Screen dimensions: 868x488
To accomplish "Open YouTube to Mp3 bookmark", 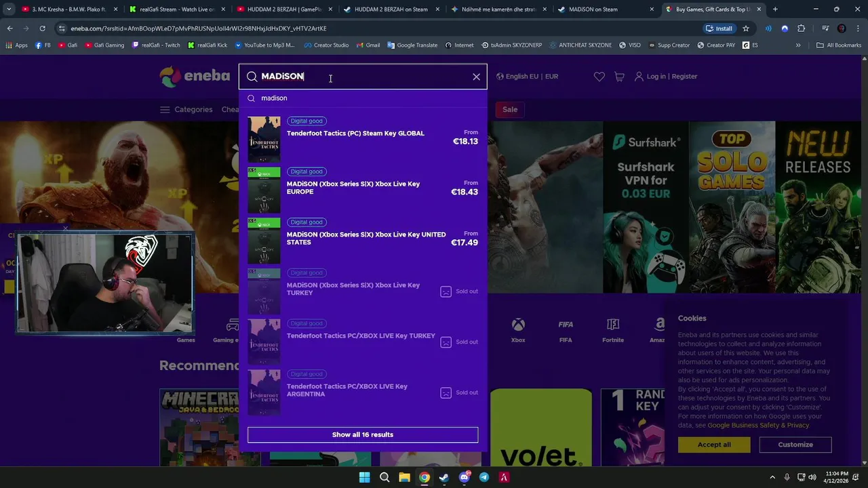I will (264, 45).
